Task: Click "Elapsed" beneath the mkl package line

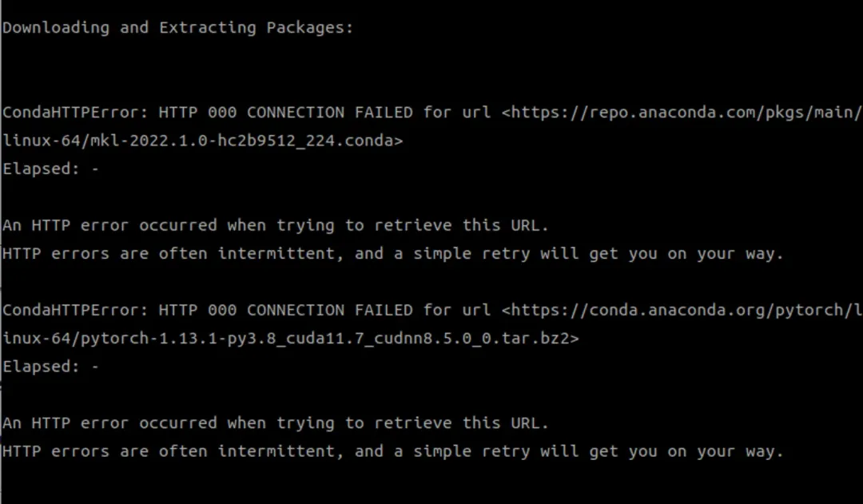Action: pyautogui.click(x=37, y=169)
